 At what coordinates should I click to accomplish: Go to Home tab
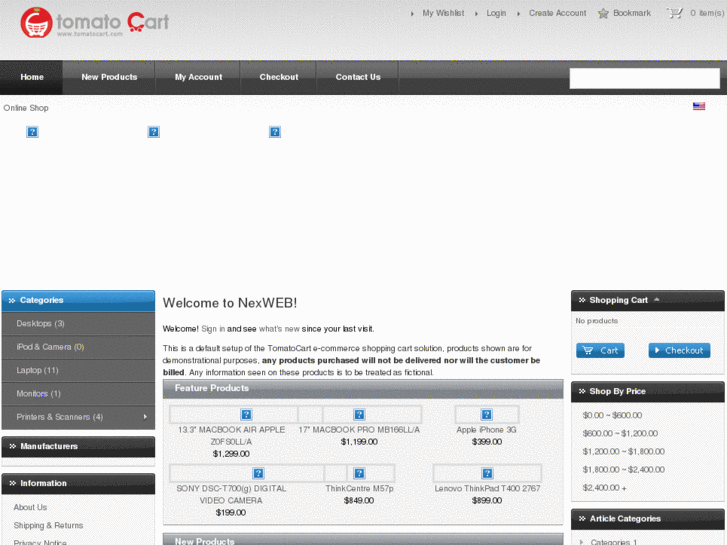32,77
